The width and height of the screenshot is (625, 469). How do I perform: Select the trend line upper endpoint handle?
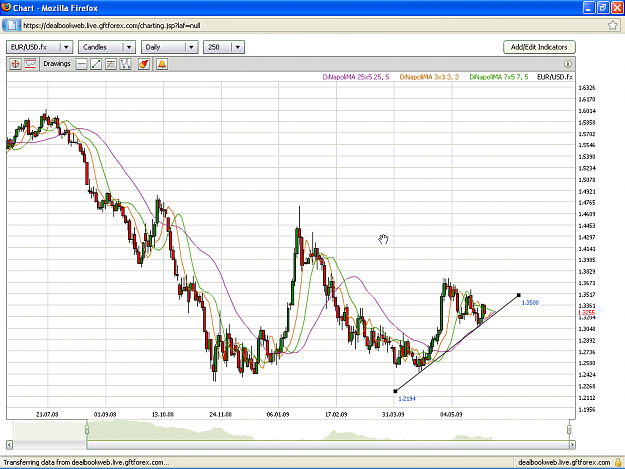519,295
